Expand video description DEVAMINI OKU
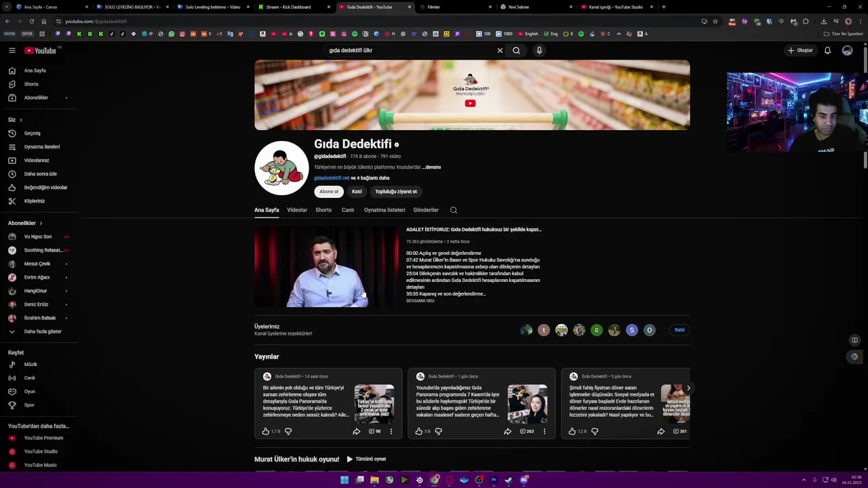This screenshot has width=868, height=488. tap(420, 301)
